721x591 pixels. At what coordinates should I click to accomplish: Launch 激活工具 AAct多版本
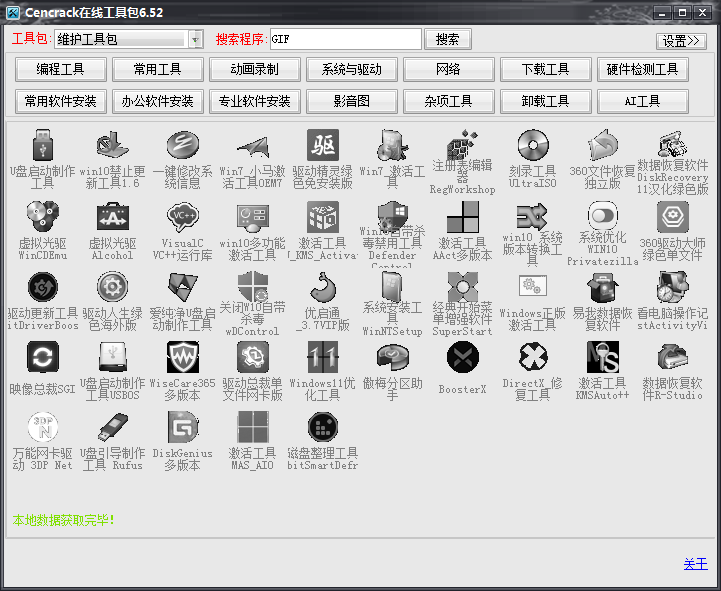click(x=463, y=216)
